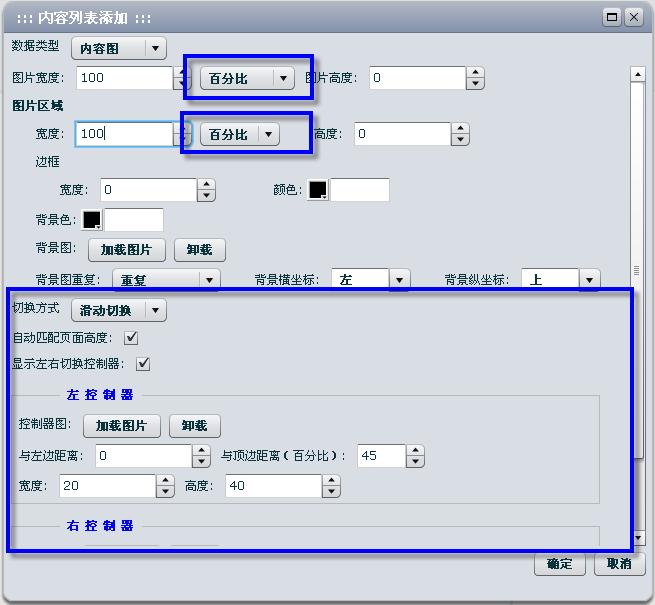The image size is (655, 605).
Task: Click the 卸载 button for 背景图
Action: click(199, 249)
